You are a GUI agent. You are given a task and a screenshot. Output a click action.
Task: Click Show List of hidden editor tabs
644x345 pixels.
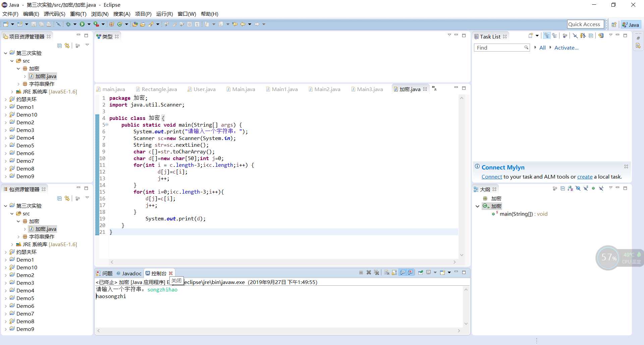point(434,88)
